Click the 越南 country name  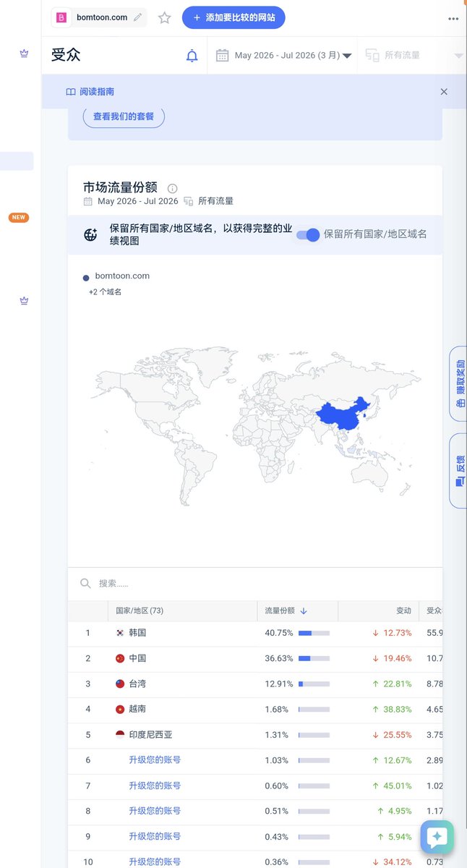[137, 709]
